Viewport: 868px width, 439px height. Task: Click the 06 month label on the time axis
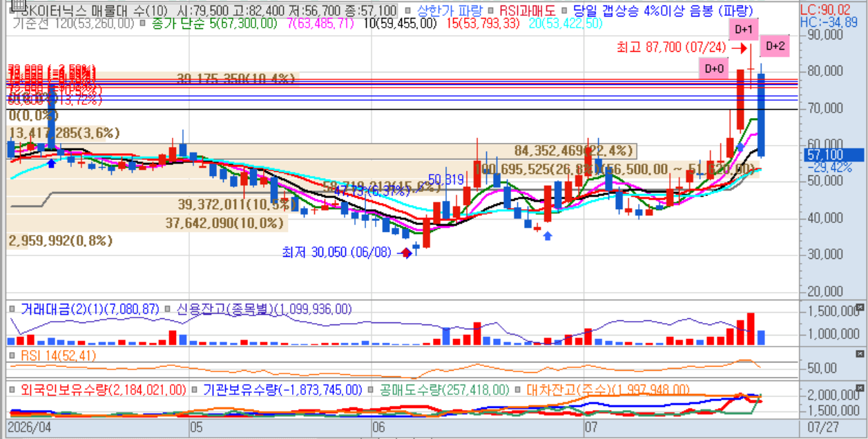(378, 427)
